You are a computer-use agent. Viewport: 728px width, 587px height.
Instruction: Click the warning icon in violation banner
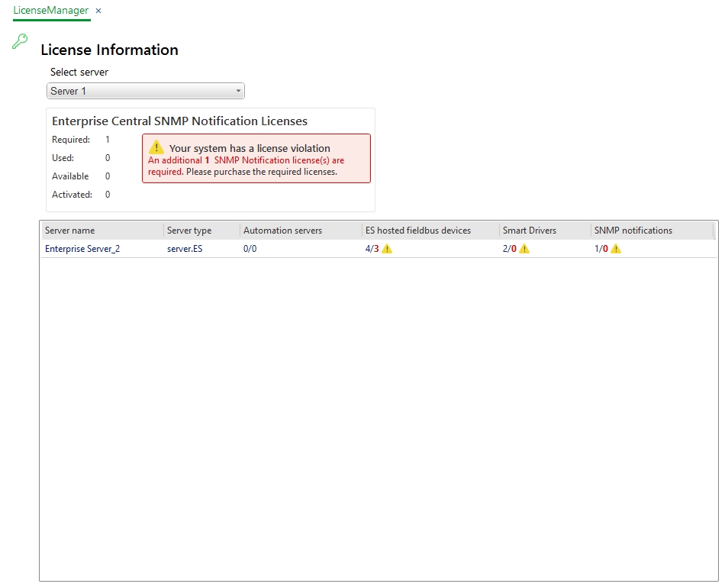pyautogui.click(x=156, y=147)
